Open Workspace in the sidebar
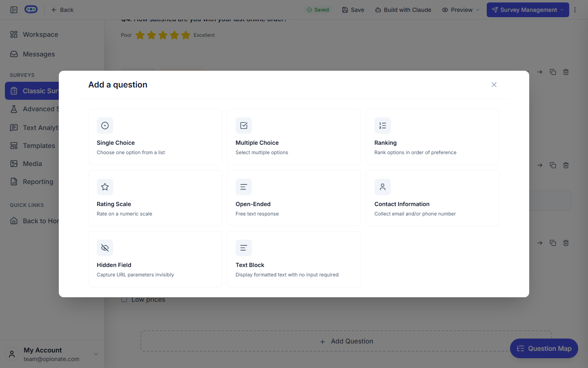 point(52,34)
